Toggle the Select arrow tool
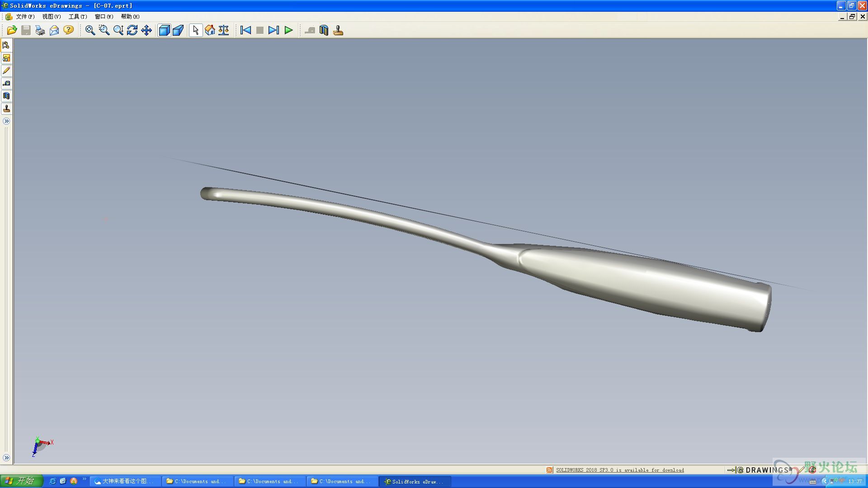The image size is (868, 488). (x=195, y=30)
